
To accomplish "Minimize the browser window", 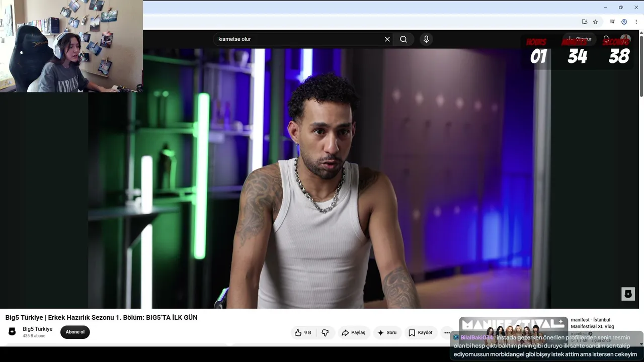I will 605,7.
